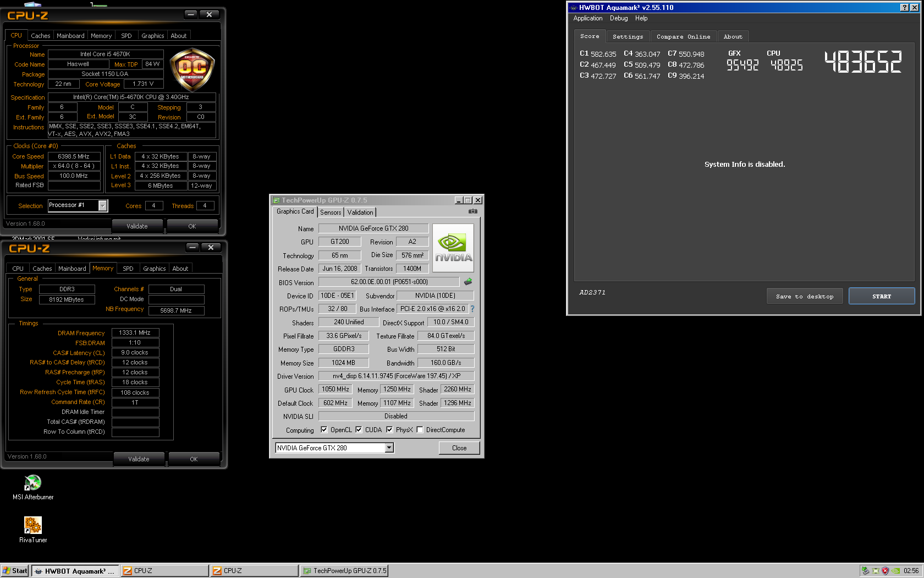Image resolution: width=924 pixels, height=578 pixels.
Task: Open the About tab in top CPU-Z window
Action: tap(179, 36)
